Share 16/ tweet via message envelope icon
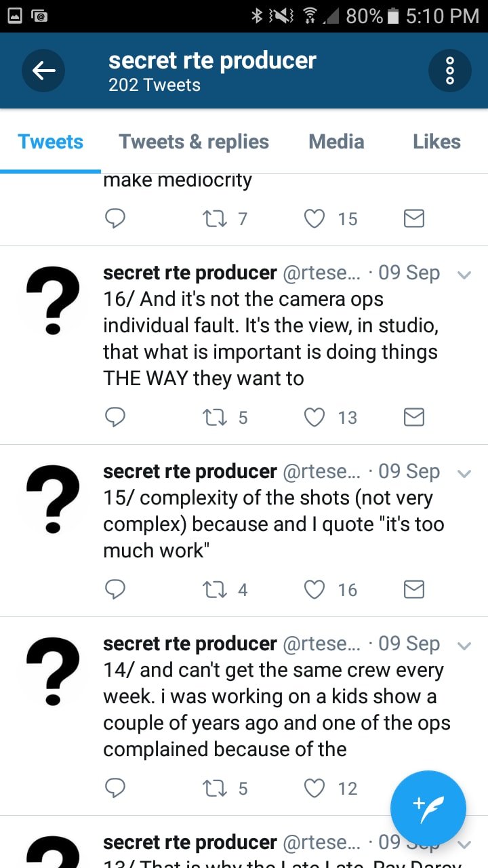 [x=414, y=417]
